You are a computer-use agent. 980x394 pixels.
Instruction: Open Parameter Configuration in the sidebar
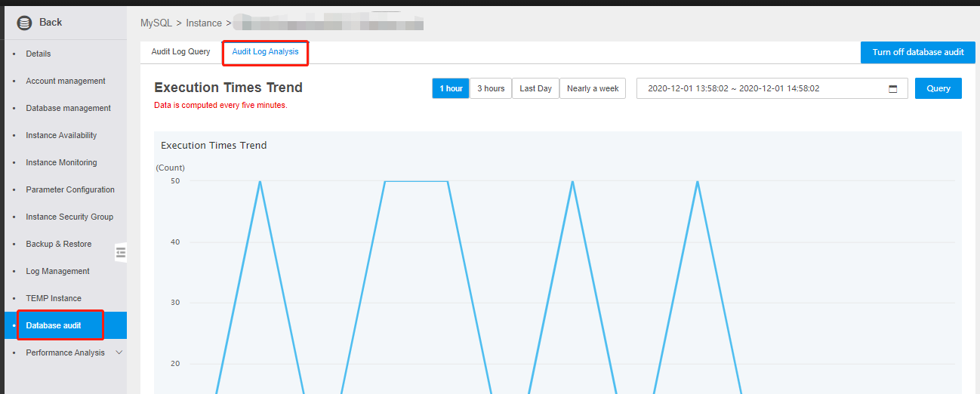coord(70,189)
